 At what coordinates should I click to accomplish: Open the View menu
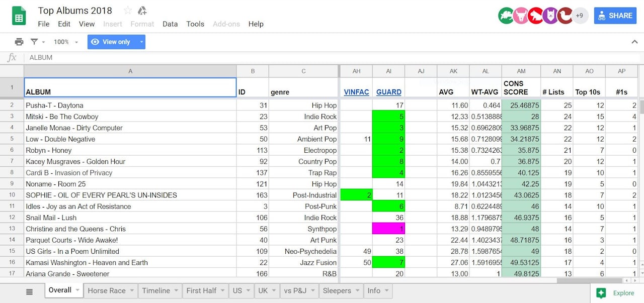[87, 24]
